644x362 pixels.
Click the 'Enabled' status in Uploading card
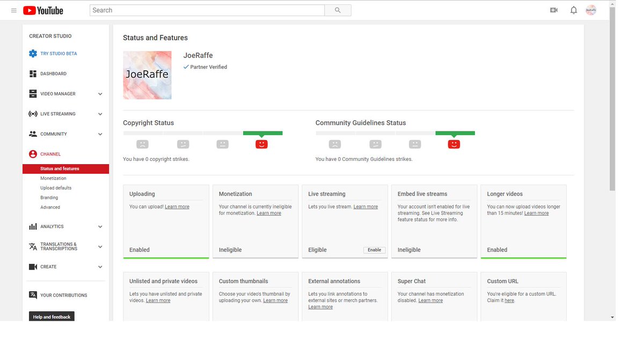[x=140, y=250]
